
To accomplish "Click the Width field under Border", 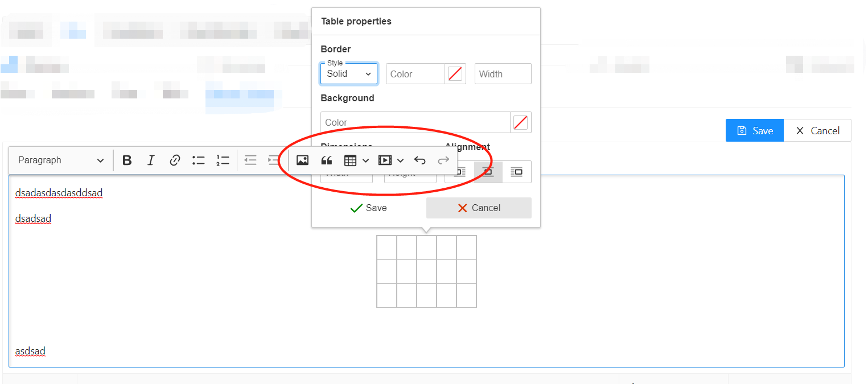I will point(503,73).
